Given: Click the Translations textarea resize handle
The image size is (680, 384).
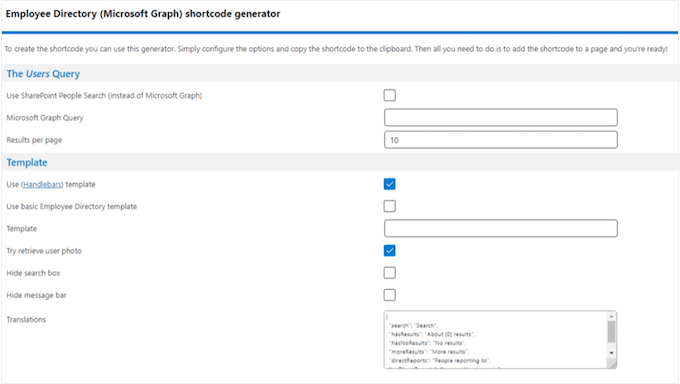Looking at the screenshot, I should coord(612,365).
